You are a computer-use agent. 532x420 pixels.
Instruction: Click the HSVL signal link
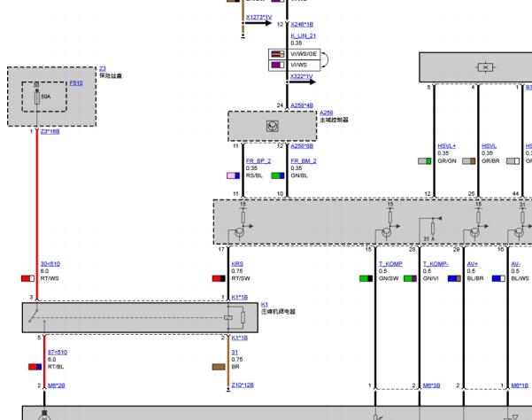pyautogui.click(x=489, y=145)
